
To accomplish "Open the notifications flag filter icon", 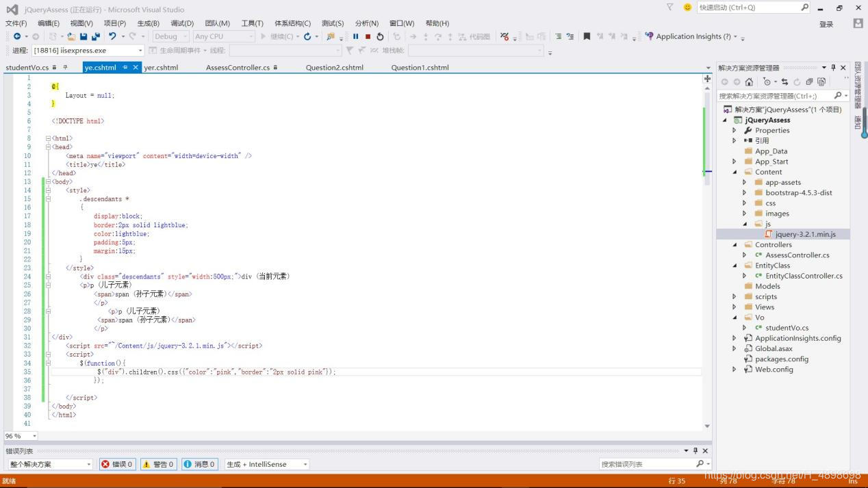I will tap(669, 7).
